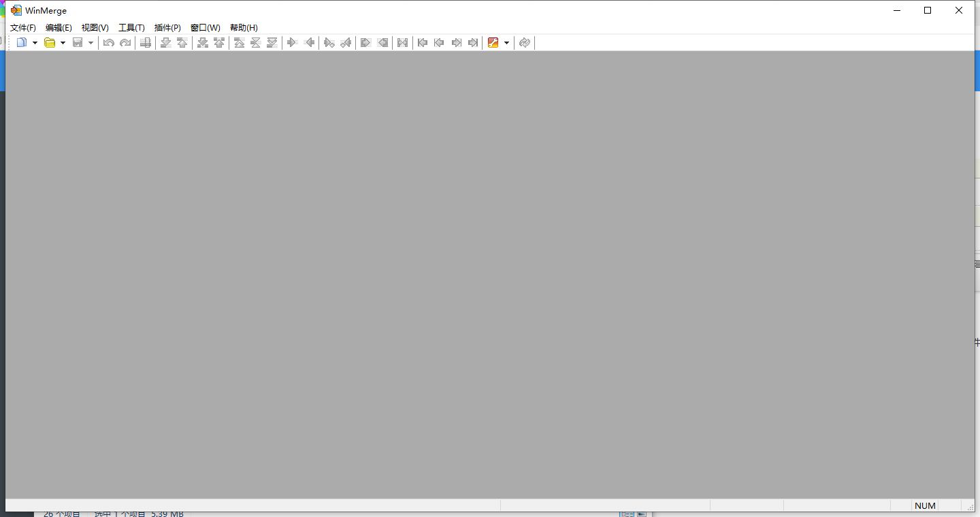
Task: Go to first difference icon
Action: click(239, 43)
